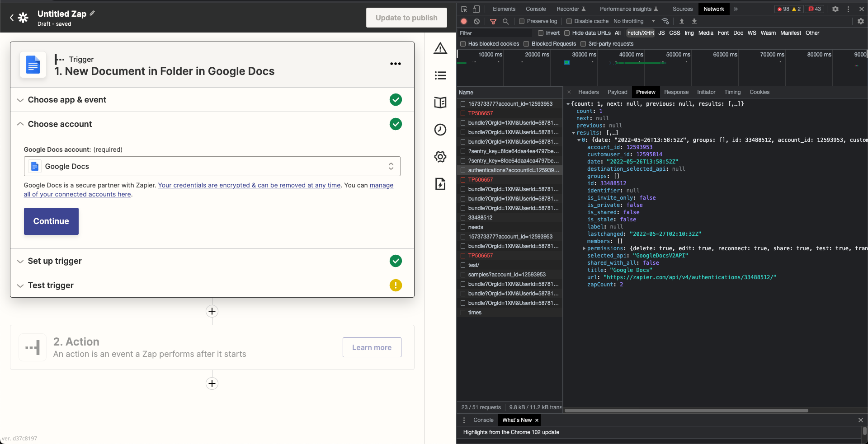Open the file lightning bolt sidebar icon

tap(440, 184)
